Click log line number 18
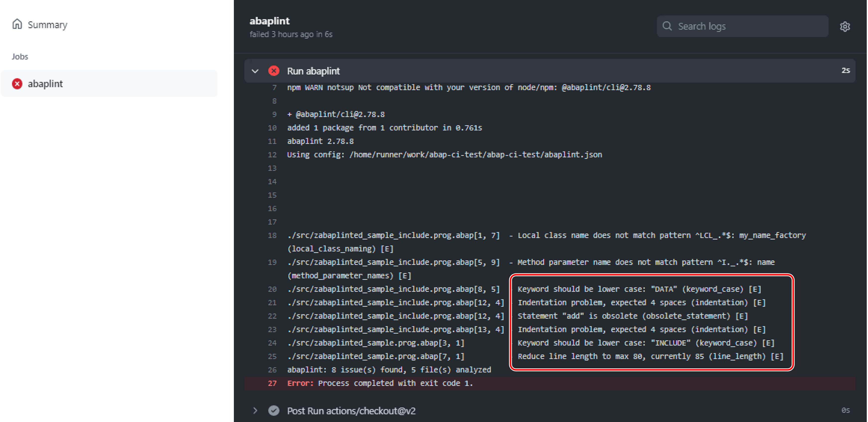This screenshot has width=868, height=422. (272, 236)
